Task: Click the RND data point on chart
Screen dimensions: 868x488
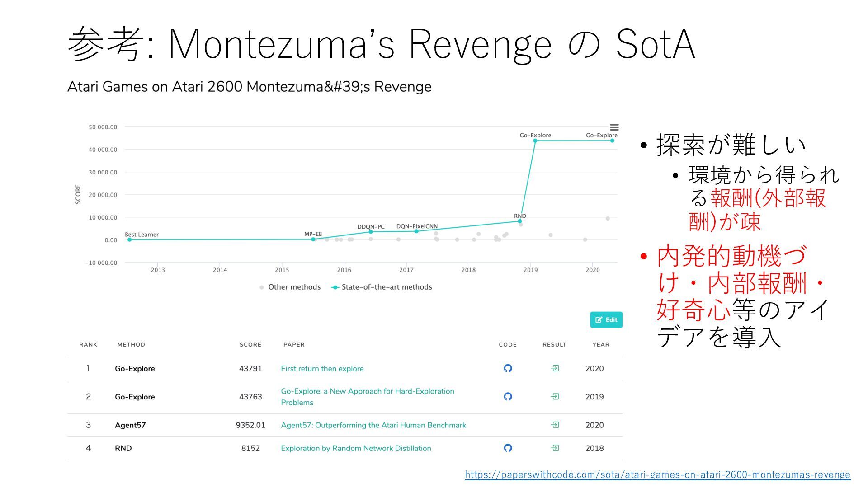Action: pos(519,221)
